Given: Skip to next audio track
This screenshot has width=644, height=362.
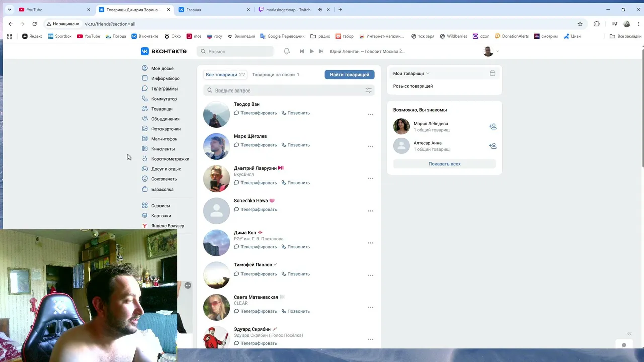Looking at the screenshot, I should pos(321,51).
